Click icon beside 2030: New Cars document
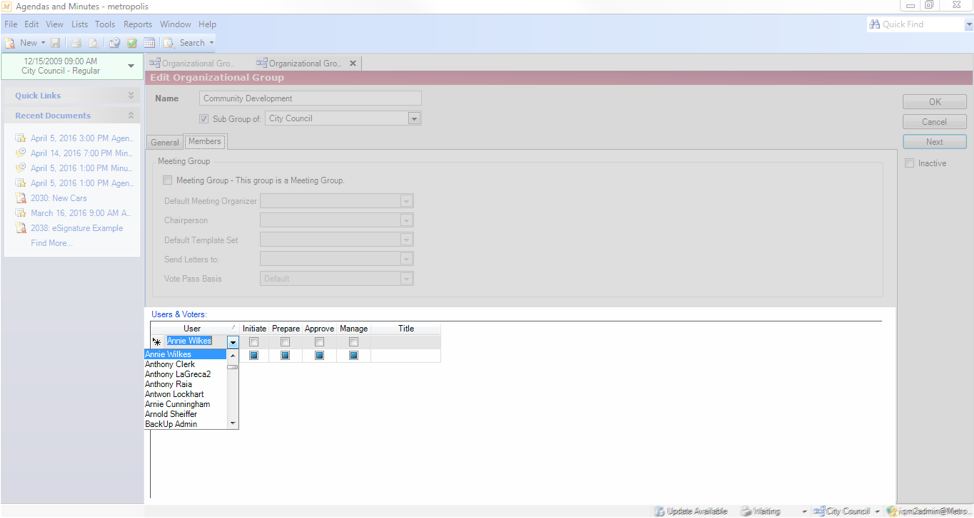The height and width of the screenshot is (518, 974). [x=20, y=198]
